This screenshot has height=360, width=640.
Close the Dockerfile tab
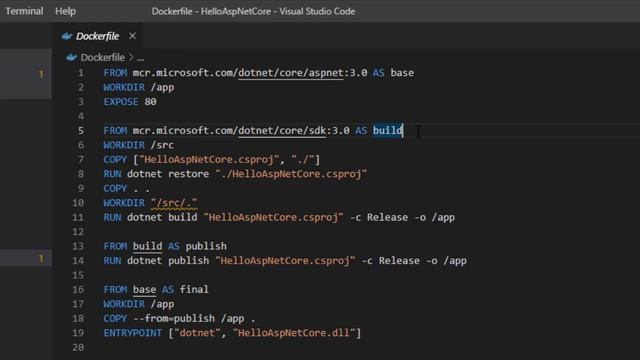(x=132, y=36)
